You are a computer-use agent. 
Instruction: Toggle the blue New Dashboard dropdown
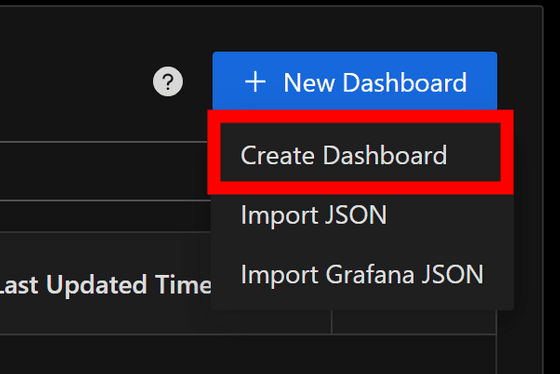(355, 81)
